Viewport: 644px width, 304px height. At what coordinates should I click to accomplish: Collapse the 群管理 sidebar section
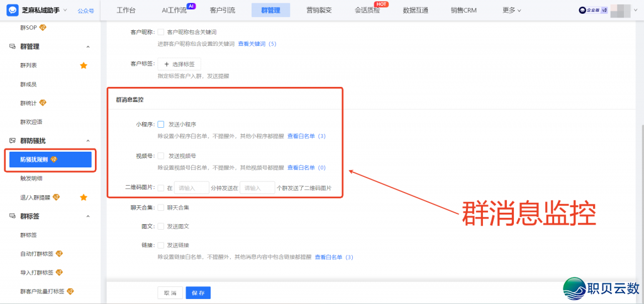[x=87, y=47]
